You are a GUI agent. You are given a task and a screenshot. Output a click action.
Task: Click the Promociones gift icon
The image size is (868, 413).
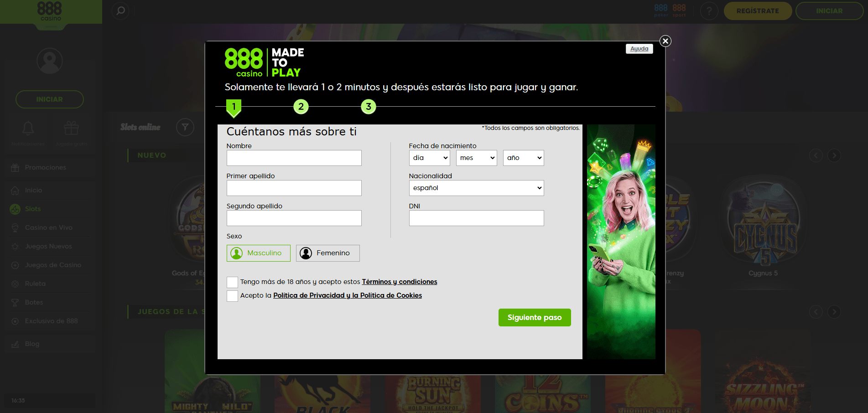tap(15, 168)
